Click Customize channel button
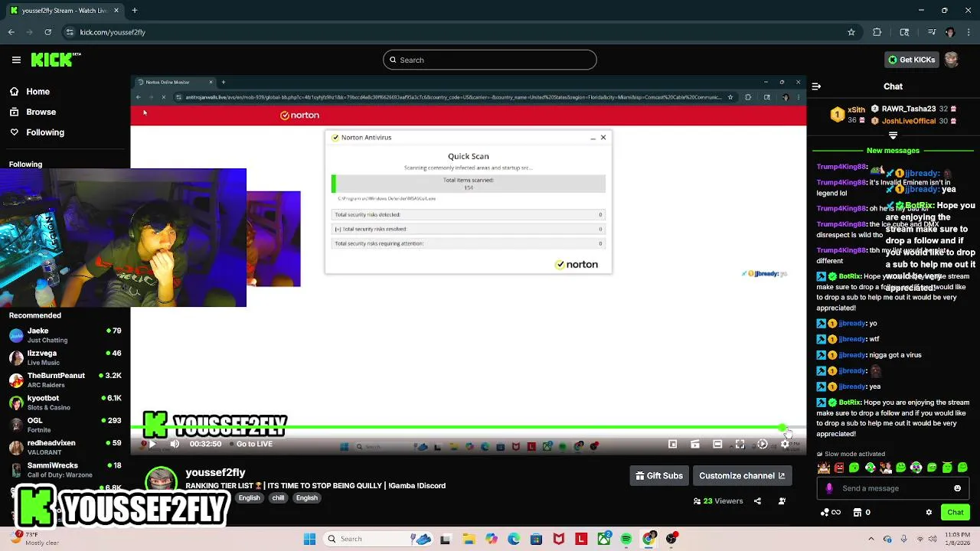980x551 pixels. point(742,476)
